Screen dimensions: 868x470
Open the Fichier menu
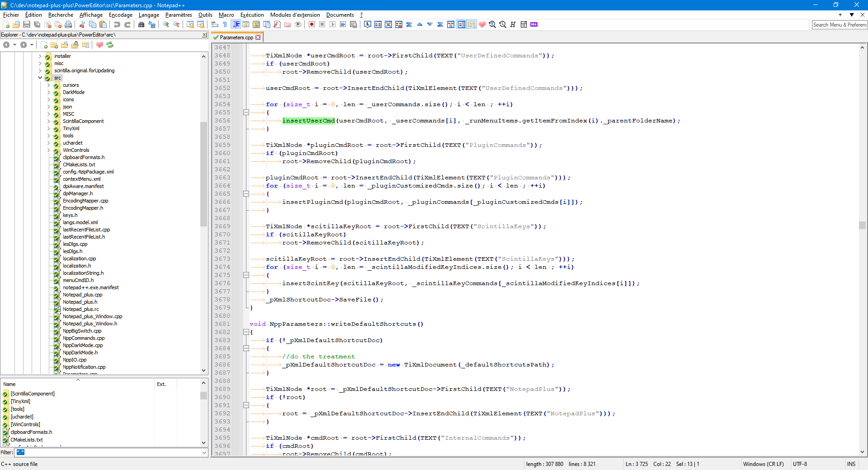pos(11,15)
